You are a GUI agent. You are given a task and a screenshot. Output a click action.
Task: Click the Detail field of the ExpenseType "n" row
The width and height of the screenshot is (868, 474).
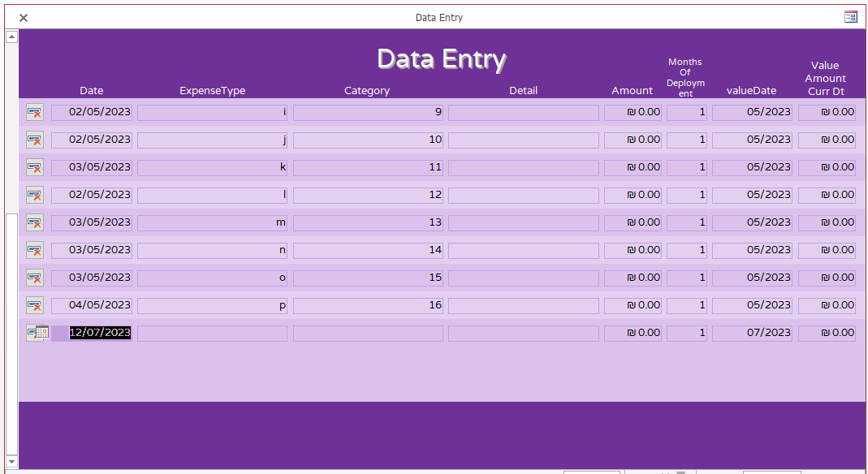pyautogui.click(x=523, y=250)
